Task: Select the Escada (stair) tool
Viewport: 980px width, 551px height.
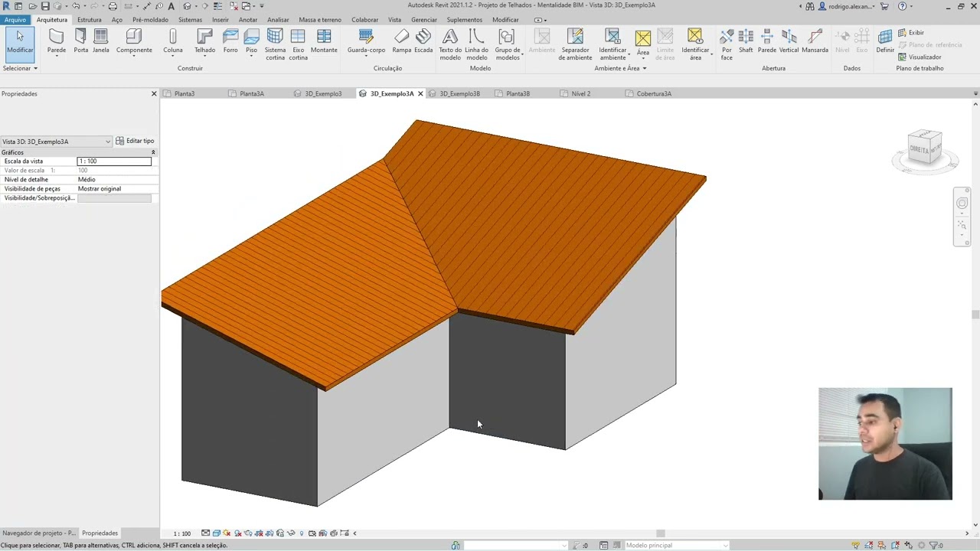Action: click(423, 41)
